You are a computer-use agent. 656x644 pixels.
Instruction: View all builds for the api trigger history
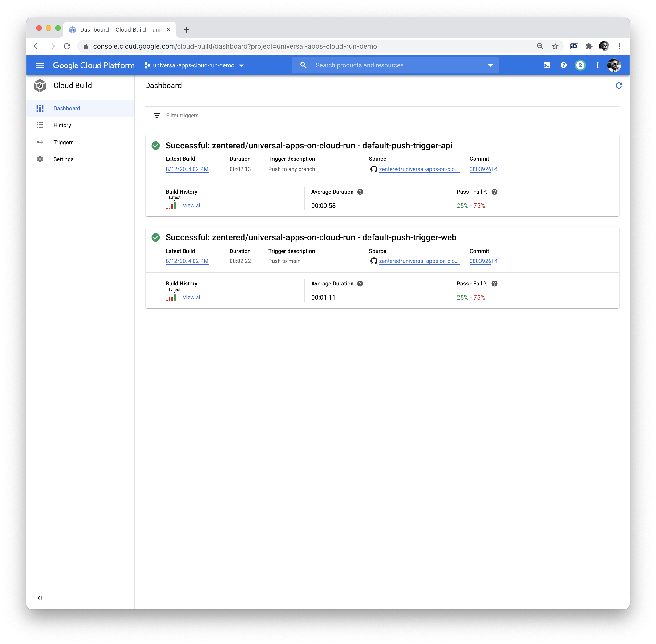[x=192, y=205]
